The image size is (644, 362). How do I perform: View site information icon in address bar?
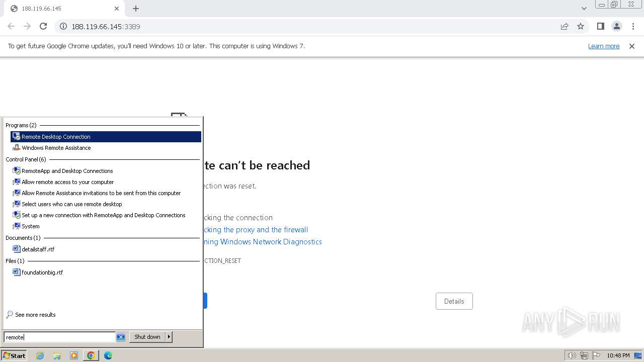(63, 27)
